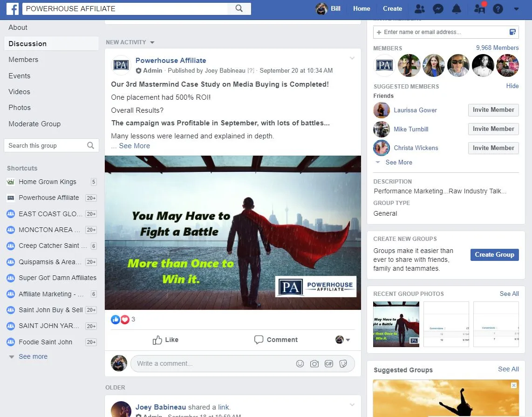Screen dimensions: 532x417
Task: Open the Saint John Buy & Sell shortcut
Action: point(52,310)
